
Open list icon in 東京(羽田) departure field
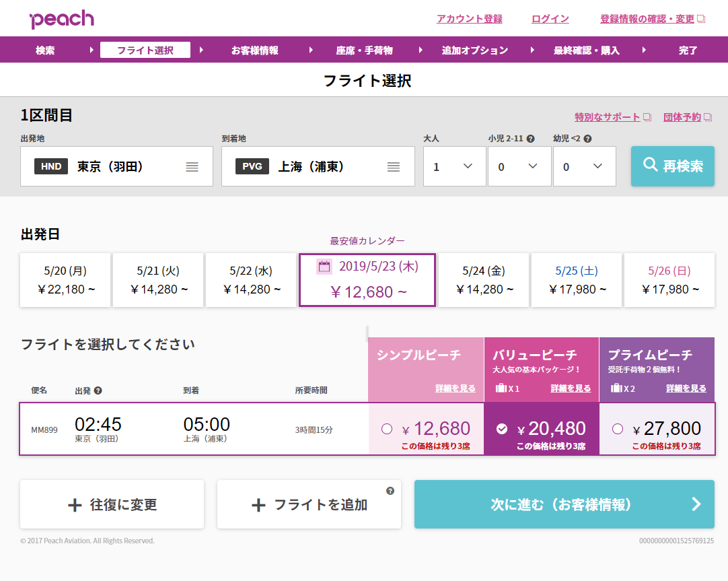point(192,167)
